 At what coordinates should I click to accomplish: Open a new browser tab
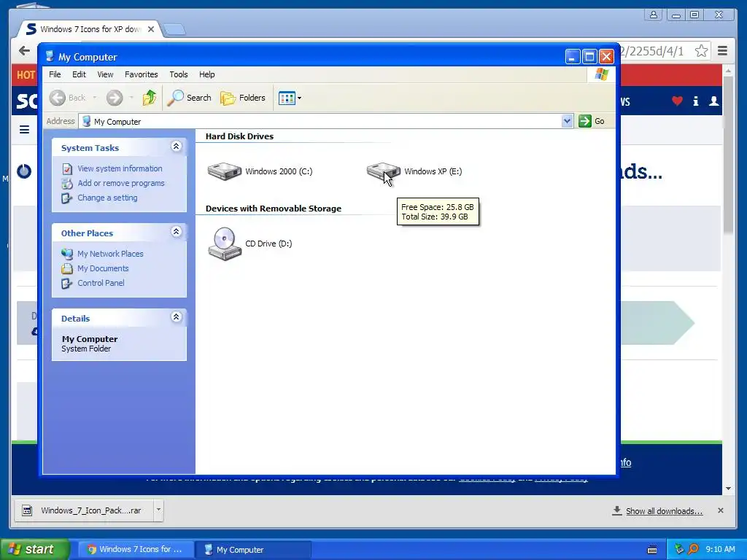click(x=174, y=29)
